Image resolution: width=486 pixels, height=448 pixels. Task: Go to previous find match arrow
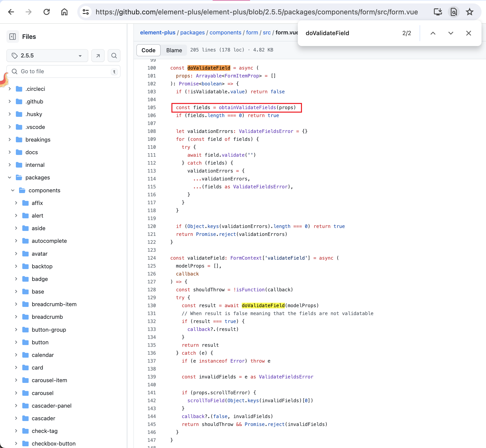(433, 33)
